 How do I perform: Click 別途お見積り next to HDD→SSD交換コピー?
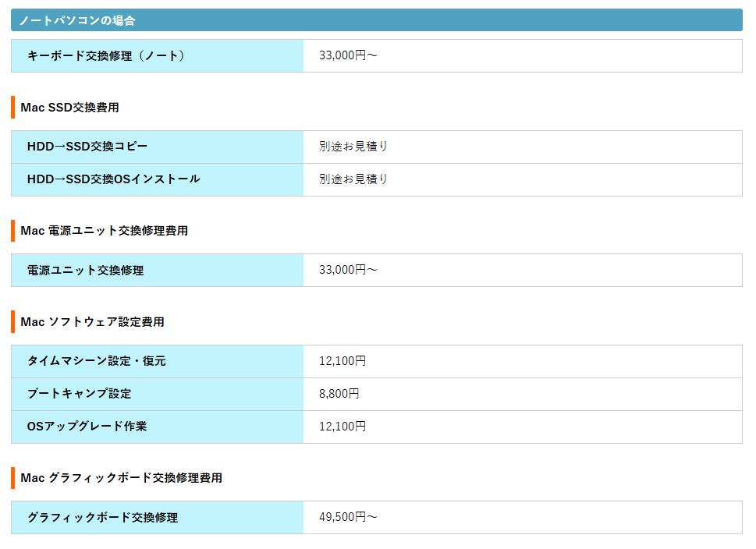[x=353, y=147]
